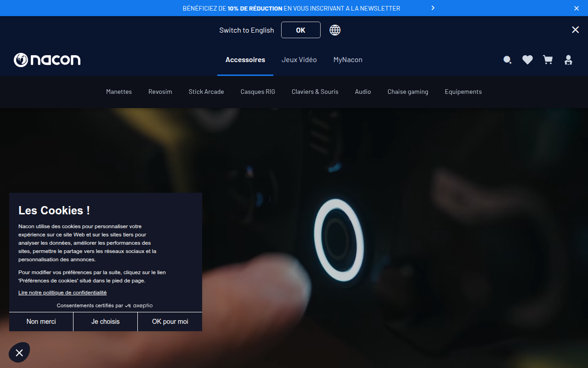Open the Audio category
Viewport: 588px width, 368px height.
(363, 92)
